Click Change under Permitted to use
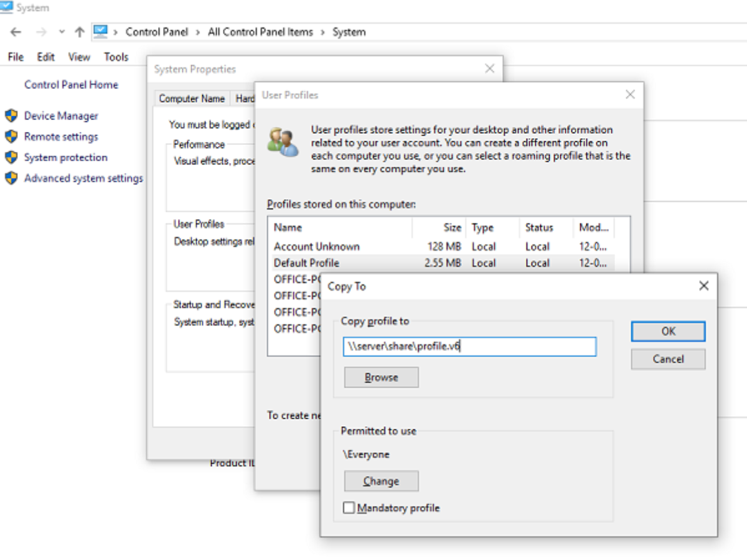Viewport: 747px width, 560px height. (x=381, y=481)
